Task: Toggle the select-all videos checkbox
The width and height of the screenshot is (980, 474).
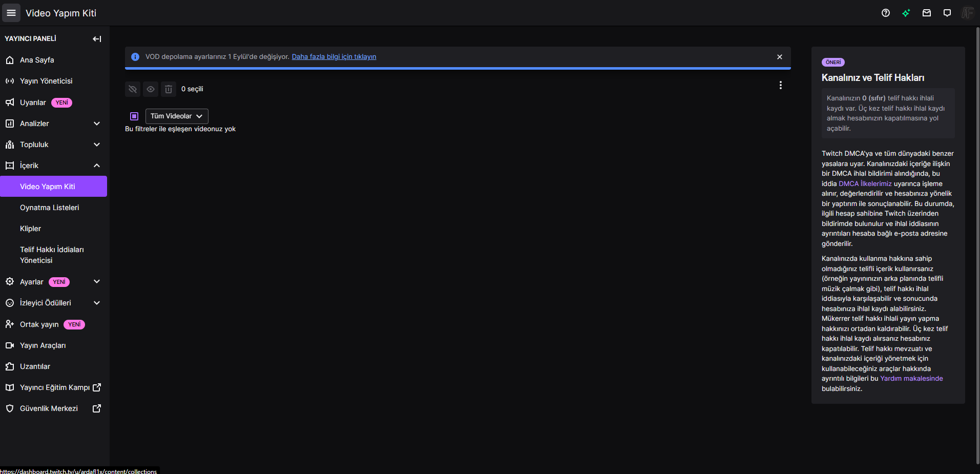Action: pyautogui.click(x=134, y=116)
